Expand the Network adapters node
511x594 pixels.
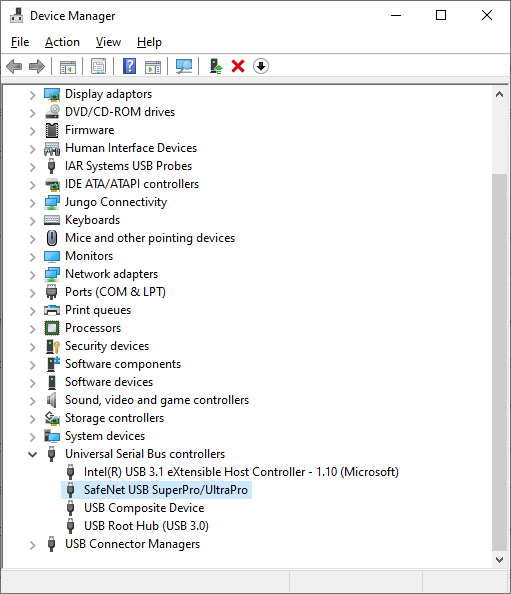pos(33,275)
